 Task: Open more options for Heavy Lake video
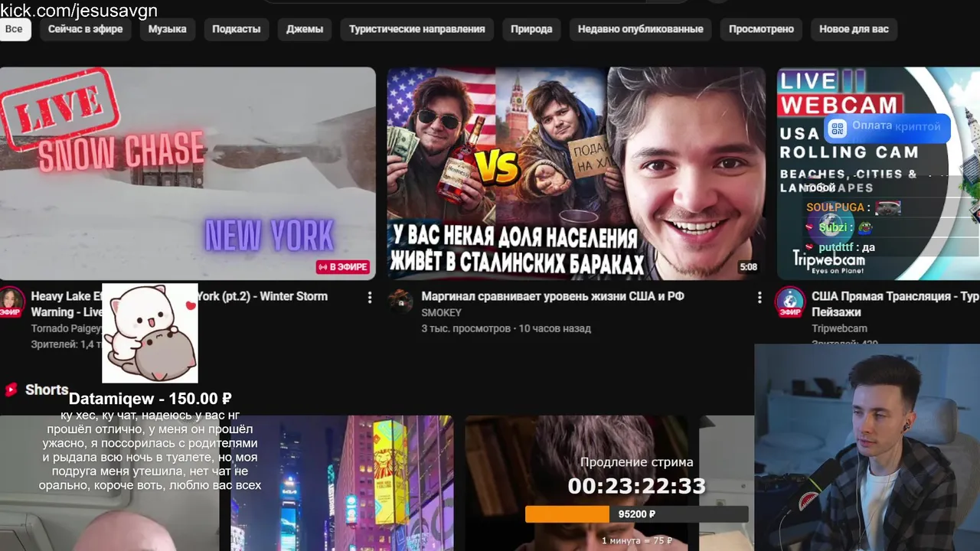coord(370,297)
